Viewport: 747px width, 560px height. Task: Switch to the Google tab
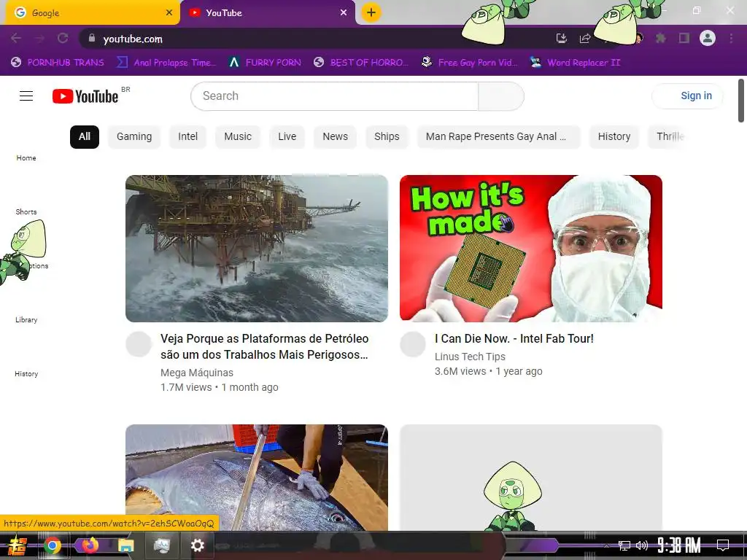point(93,13)
